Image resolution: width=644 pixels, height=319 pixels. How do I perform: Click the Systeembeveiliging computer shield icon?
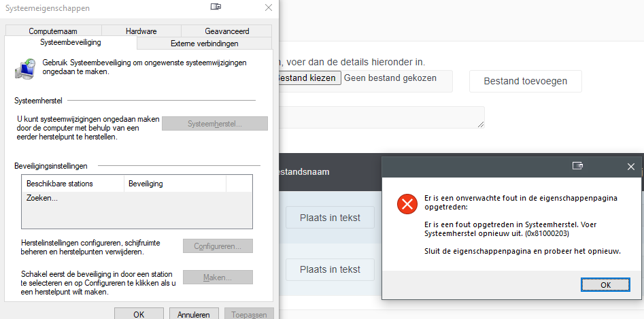click(27, 68)
